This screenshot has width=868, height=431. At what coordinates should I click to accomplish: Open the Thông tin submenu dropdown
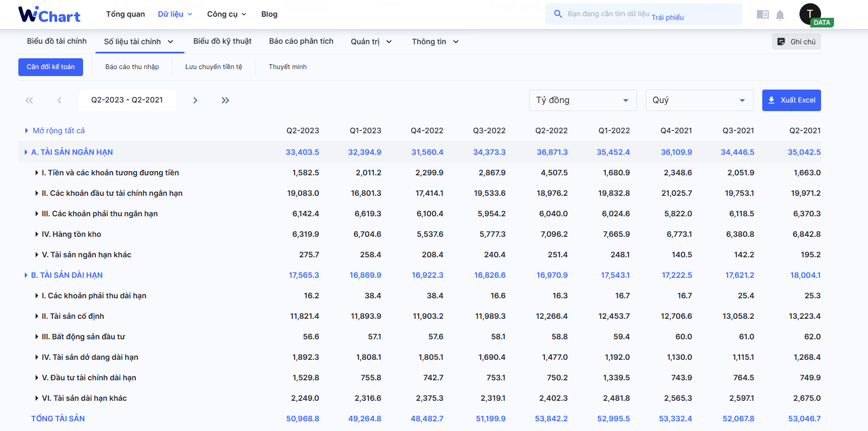tap(435, 42)
